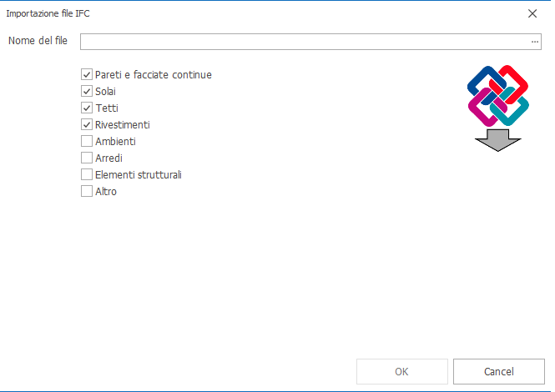Uncheck the Pareti e facciate continue checkbox
Screen dimensions: 555x392
(87, 75)
